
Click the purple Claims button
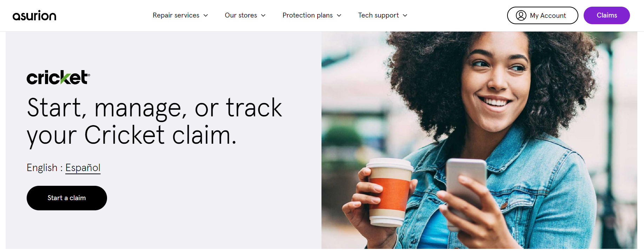[x=607, y=15]
